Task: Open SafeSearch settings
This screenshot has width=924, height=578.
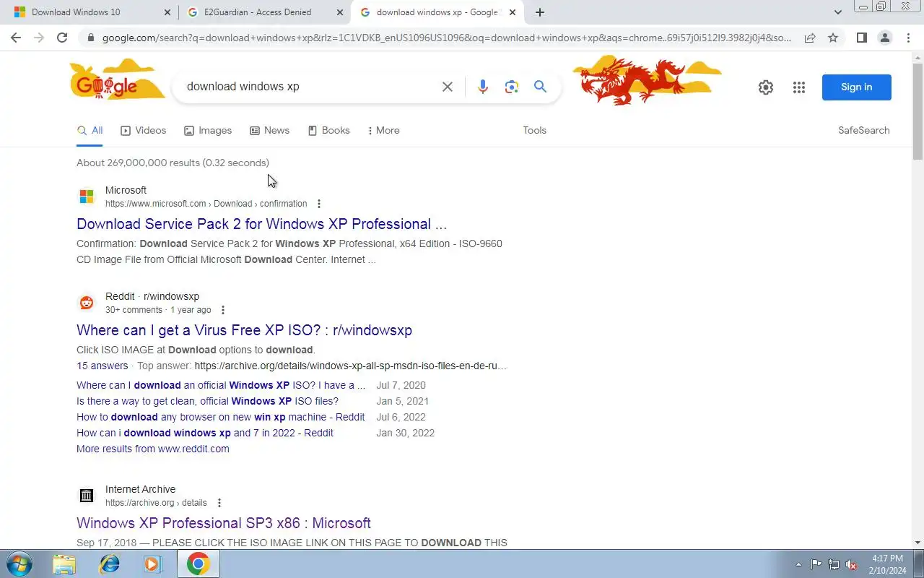Action: (863, 131)
